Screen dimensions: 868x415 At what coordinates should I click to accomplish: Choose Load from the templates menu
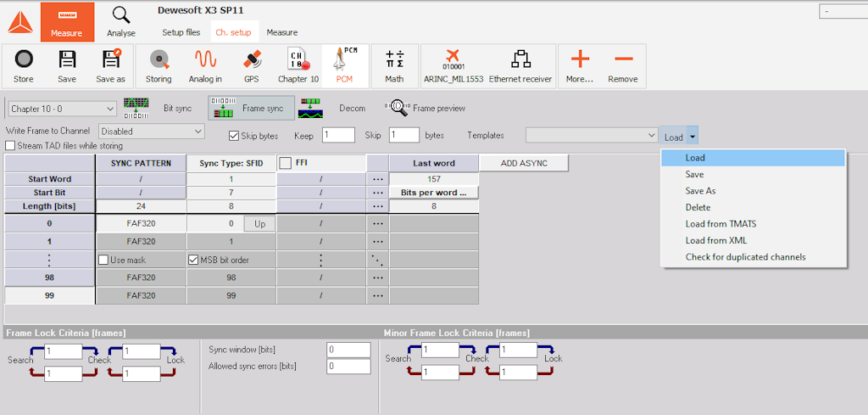(x=754, y=158)
